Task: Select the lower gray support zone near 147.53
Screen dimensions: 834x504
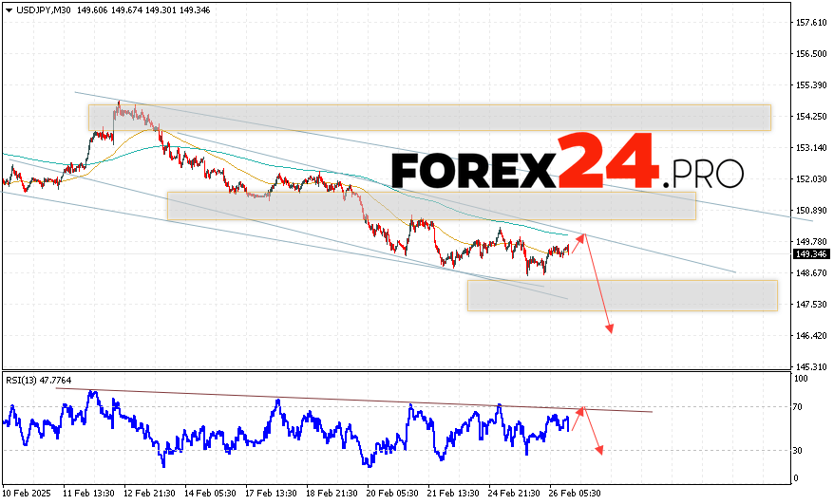Action: tap(621, 295)
